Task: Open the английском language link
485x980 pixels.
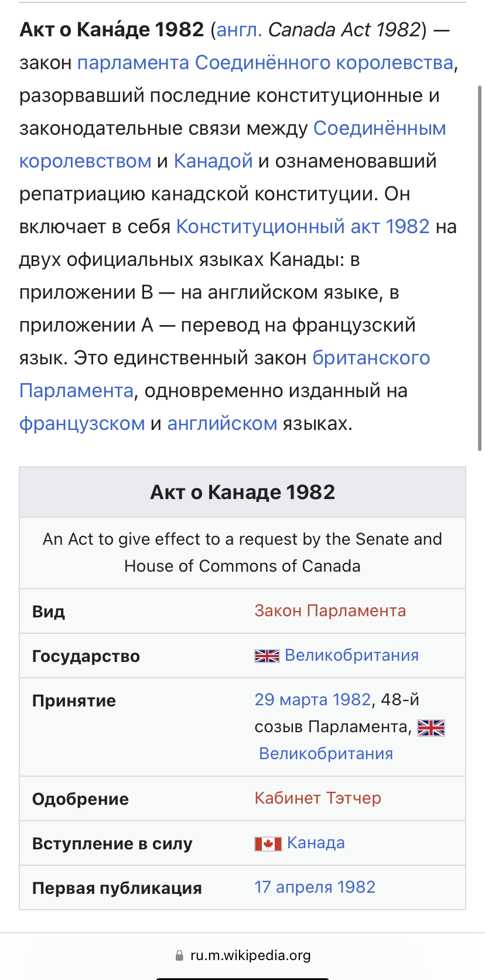Action: click(x=223, y=423)
